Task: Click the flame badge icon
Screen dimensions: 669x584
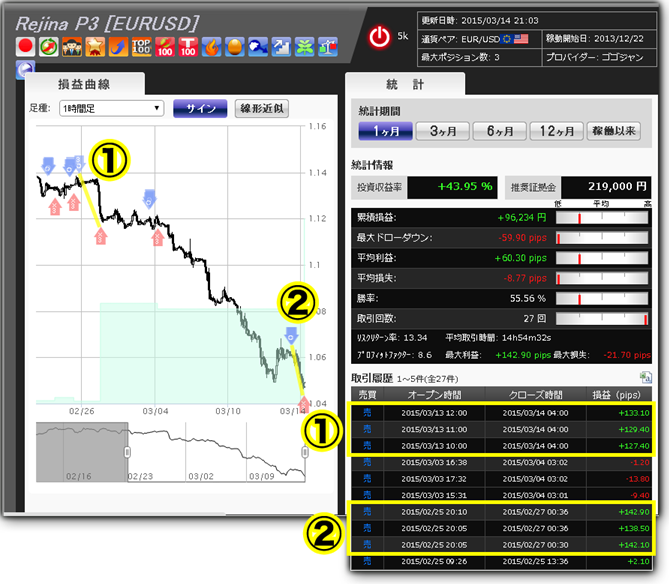Action: pos(211,46)
